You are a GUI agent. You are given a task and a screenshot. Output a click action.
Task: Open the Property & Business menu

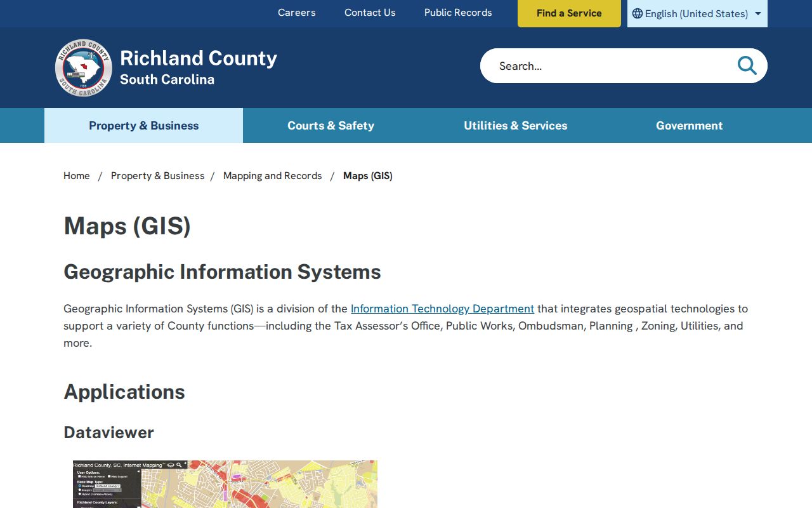tap(144, 126)
